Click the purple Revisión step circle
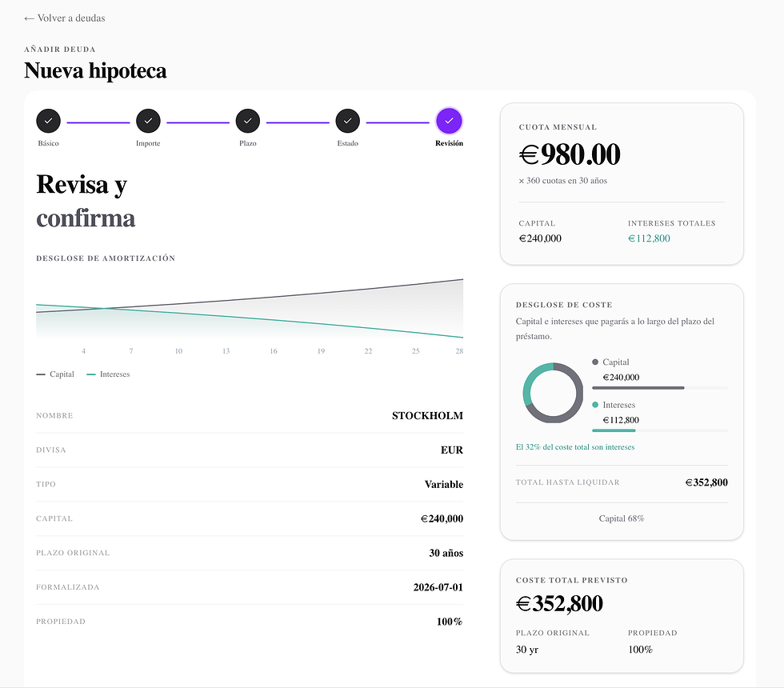784x688 pixels. [449, 121]
